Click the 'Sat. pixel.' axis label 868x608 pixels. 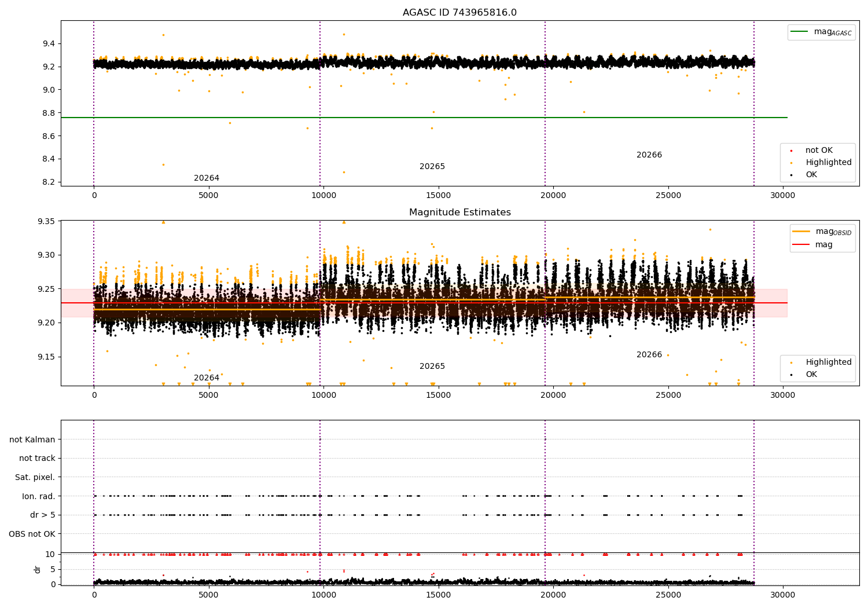click(35, 478)
